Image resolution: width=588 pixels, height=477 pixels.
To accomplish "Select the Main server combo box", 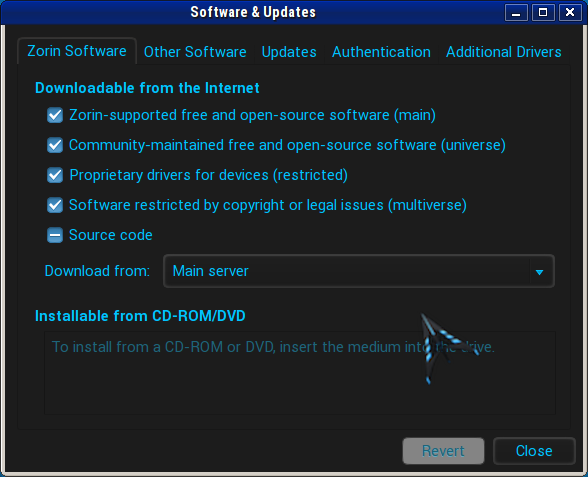I will click(359, 271).
